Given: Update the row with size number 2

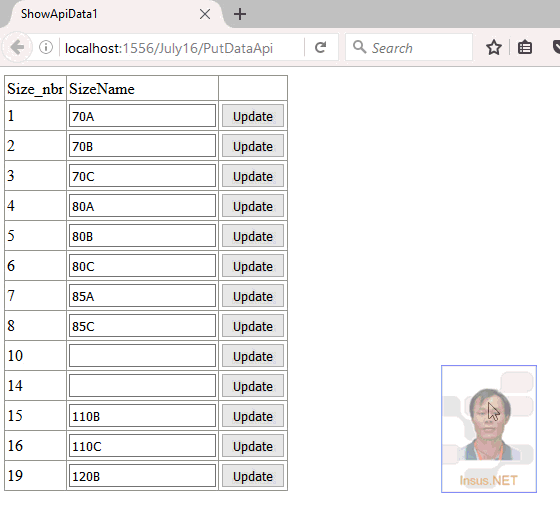Looking at the screenshot, I should [x=253, y=146].
